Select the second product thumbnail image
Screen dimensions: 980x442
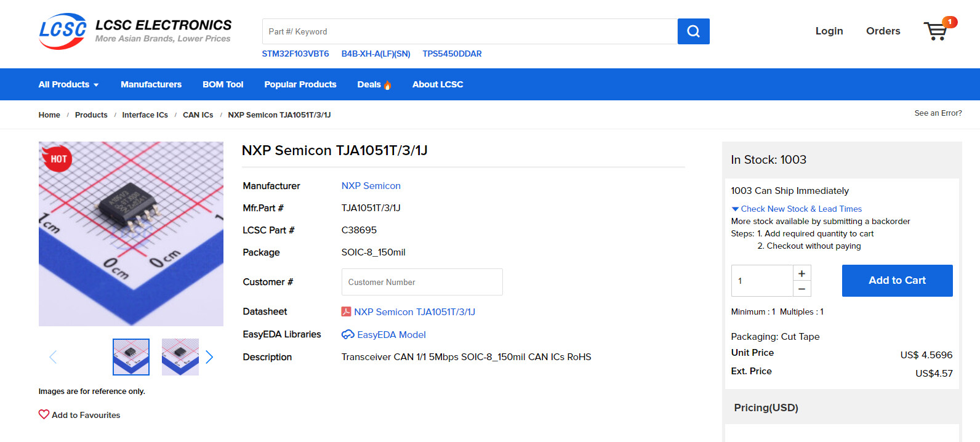tap(180, 357)
